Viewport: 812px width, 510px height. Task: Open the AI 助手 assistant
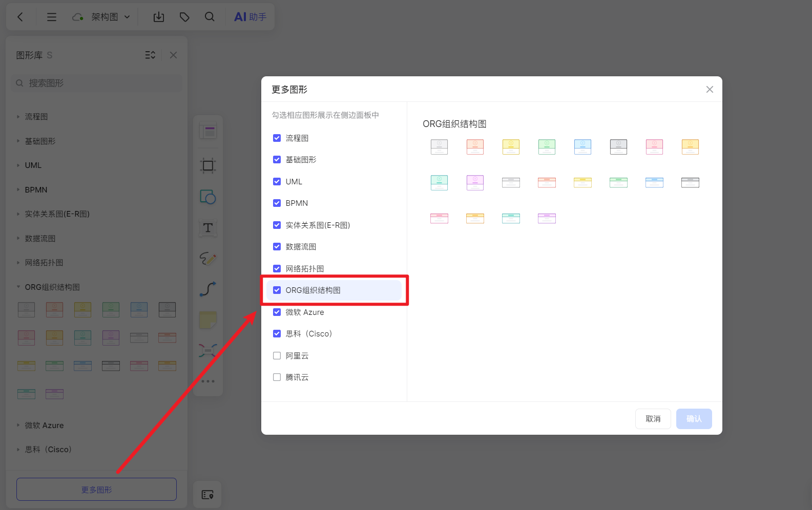[x=250, y=17]
